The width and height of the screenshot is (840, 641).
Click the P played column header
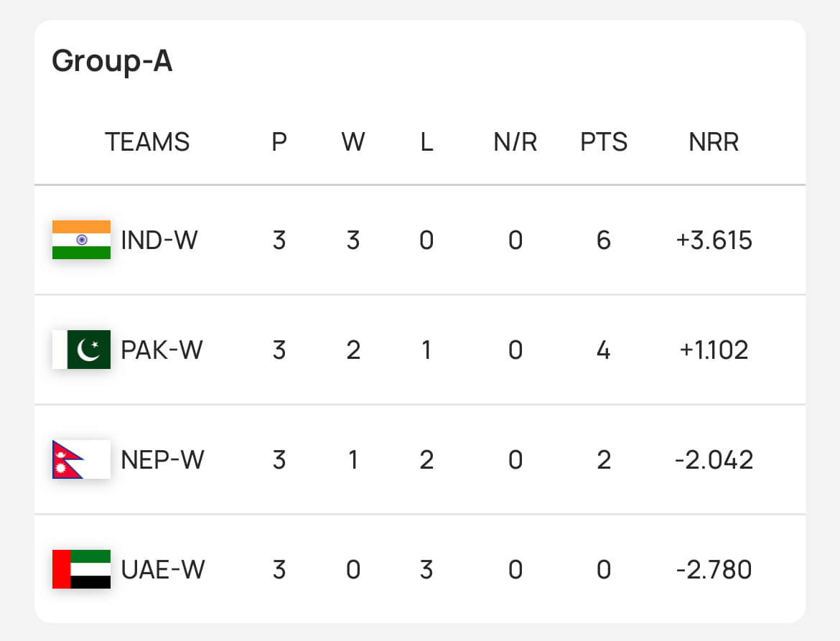pyautogui.click(x=279, y=142)
